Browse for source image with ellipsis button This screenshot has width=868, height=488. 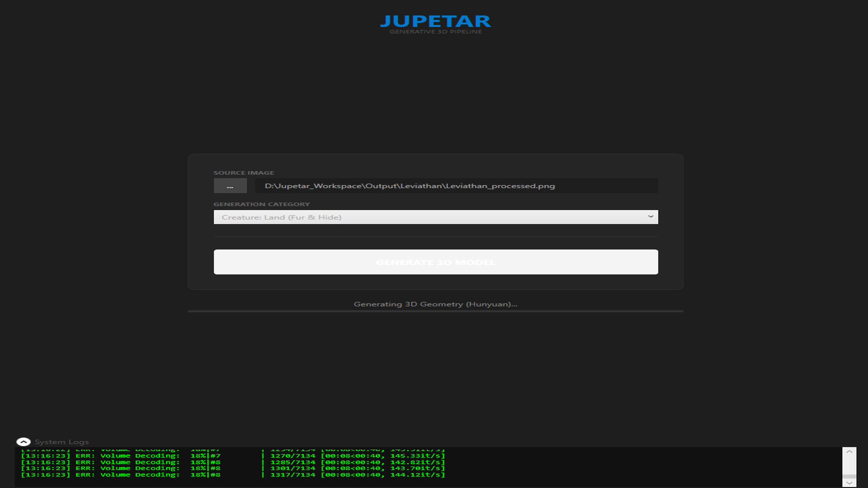click(x=230, y=186)
